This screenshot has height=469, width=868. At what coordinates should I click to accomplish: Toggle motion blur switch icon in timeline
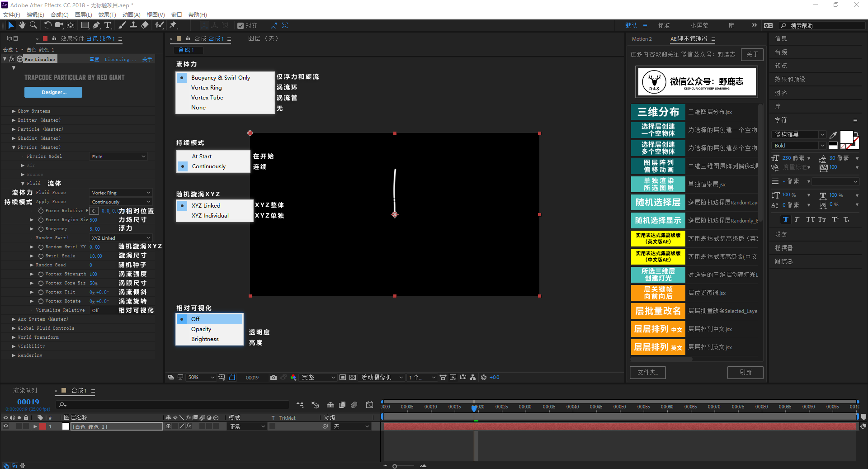[354, 405]
